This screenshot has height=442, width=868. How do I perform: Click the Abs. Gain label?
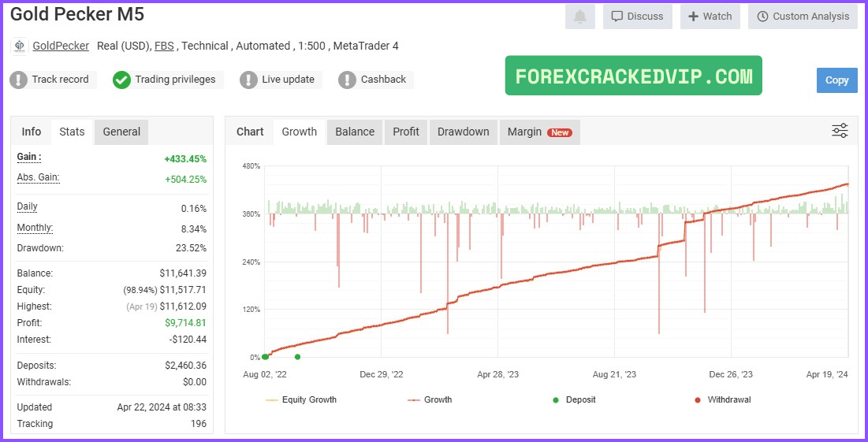[x=38, y=177]
